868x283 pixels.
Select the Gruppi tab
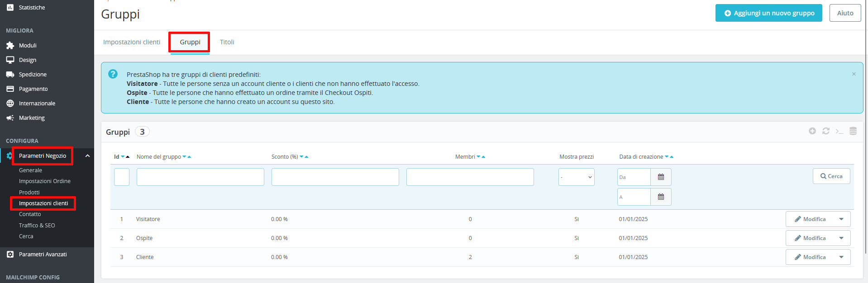click(x=190, y=42)
